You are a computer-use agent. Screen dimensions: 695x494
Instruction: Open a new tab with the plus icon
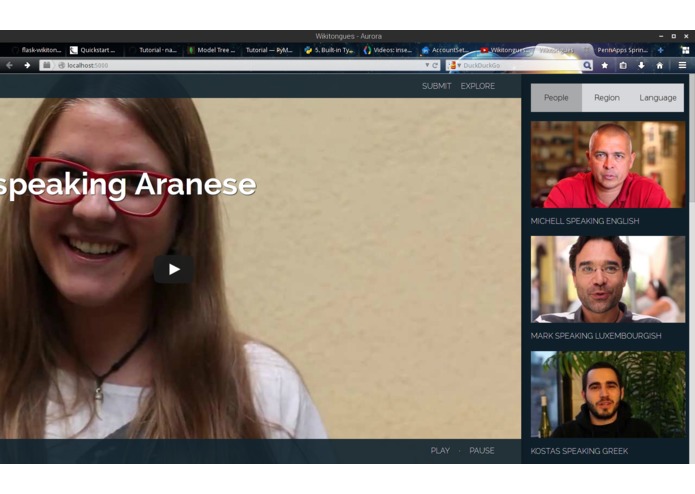coord(660,50)
